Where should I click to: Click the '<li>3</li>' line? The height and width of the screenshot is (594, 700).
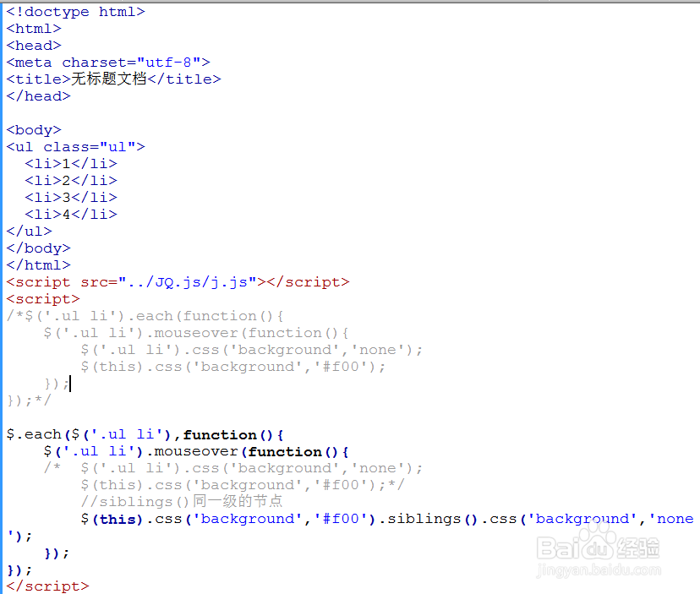click(71, 198)
